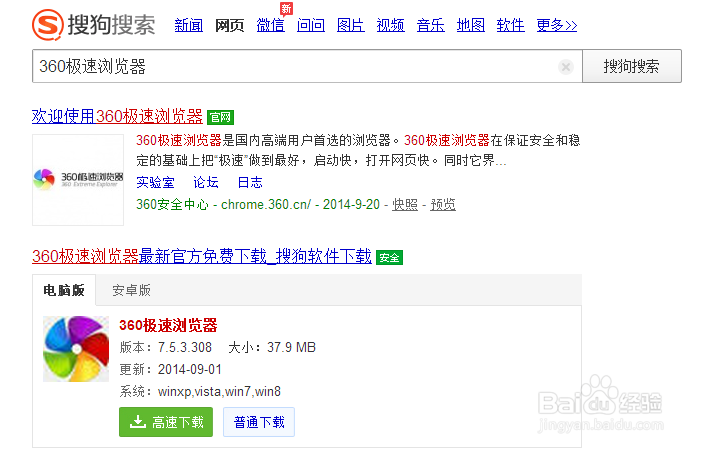Select the 网页 navigation item
This screenshot has width=702, height=450.
click(230, 25)
